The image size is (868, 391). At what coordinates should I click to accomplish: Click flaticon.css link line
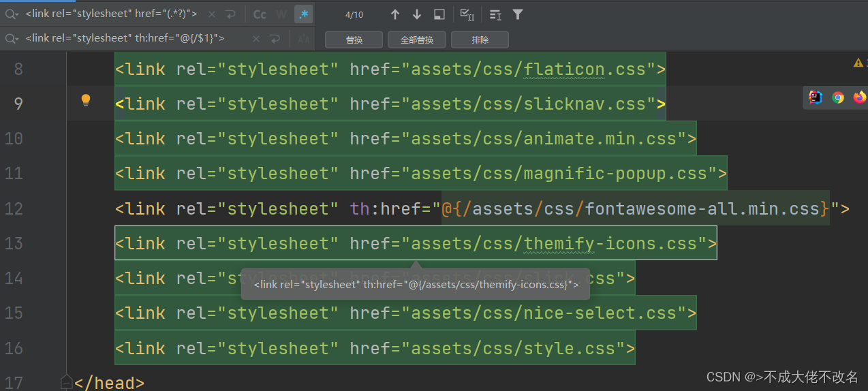click(x=390, y=69)
